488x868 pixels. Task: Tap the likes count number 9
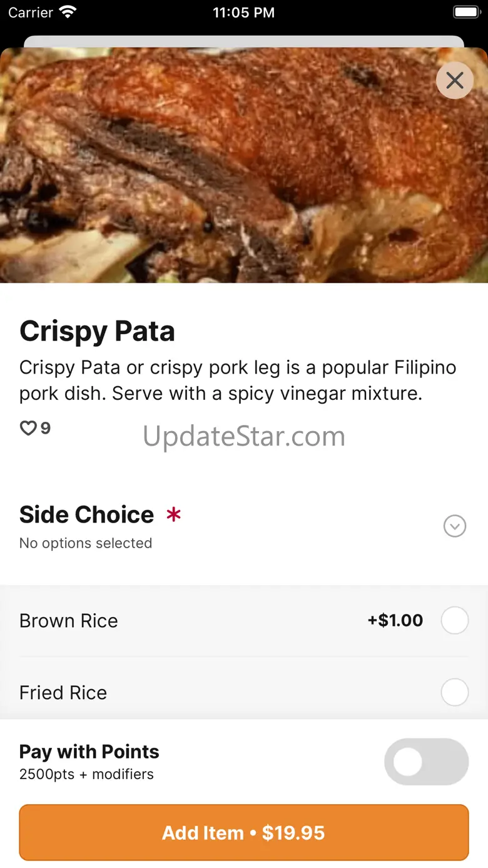[46, 428]
